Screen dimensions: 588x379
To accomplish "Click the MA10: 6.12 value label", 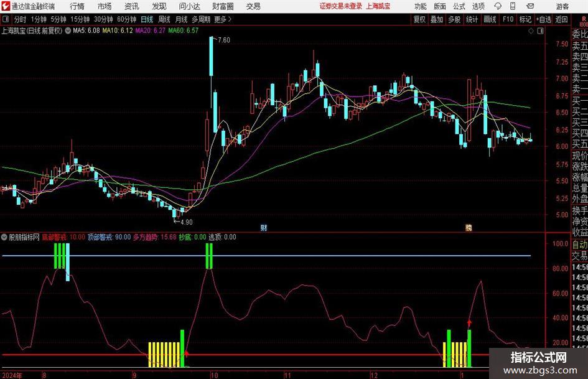I will tap(118, 30).
